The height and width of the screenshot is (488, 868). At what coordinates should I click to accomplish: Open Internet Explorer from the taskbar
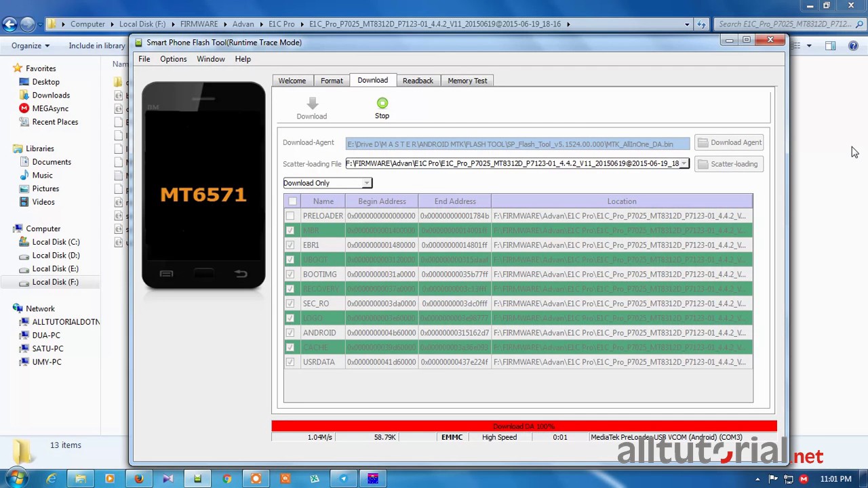click(52, 479)
